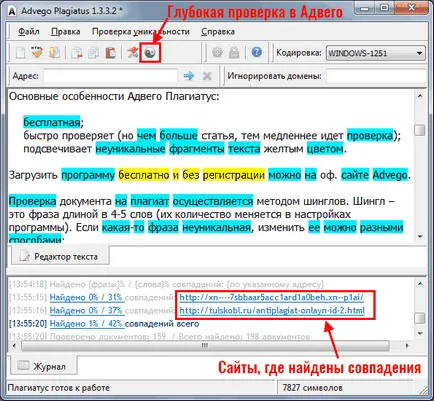Click the Адрес input field
The height and width of the screenshot is (401, 434).
coord(110,76)
